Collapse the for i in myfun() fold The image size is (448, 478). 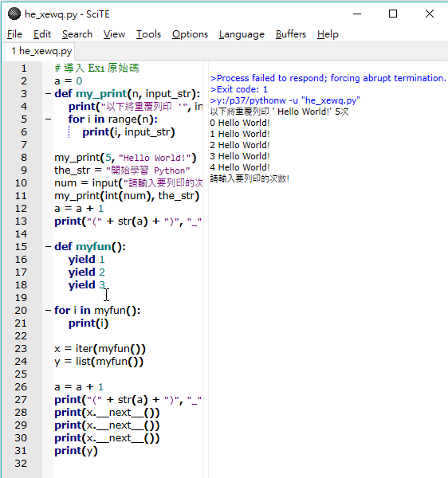(48, 311)
